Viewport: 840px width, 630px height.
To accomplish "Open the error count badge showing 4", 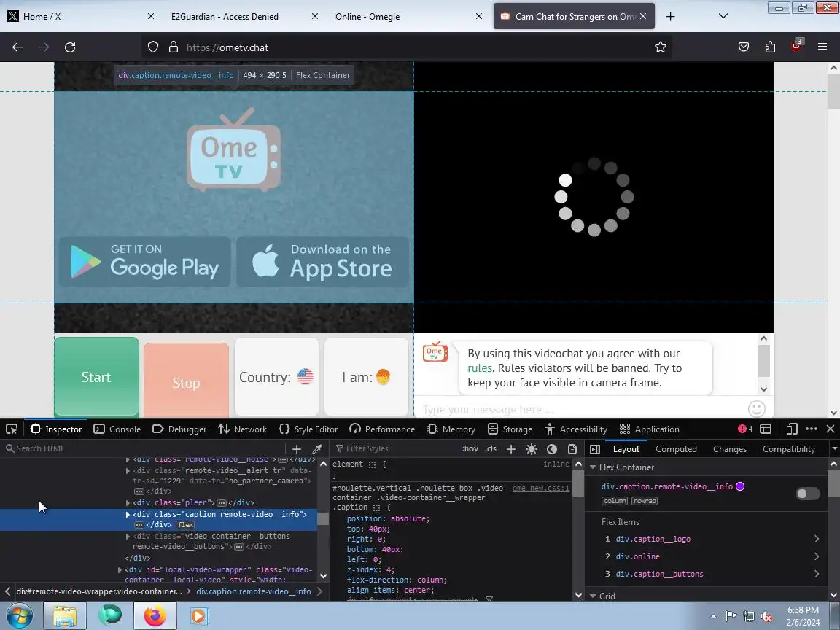I will pos(745,429).
